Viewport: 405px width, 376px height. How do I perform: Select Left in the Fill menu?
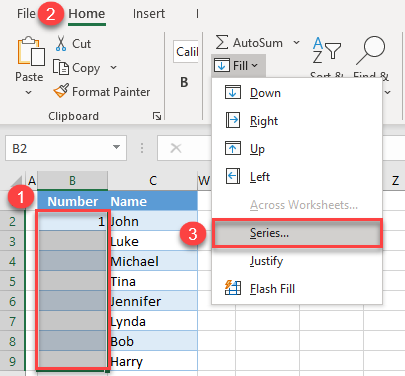(297, 177)
